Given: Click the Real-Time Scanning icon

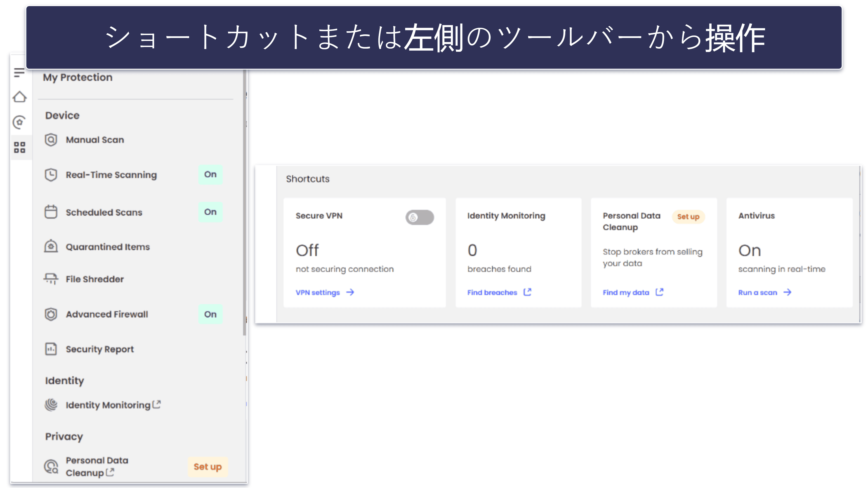Looking at the screenshot, I should [x=51, y=174].
